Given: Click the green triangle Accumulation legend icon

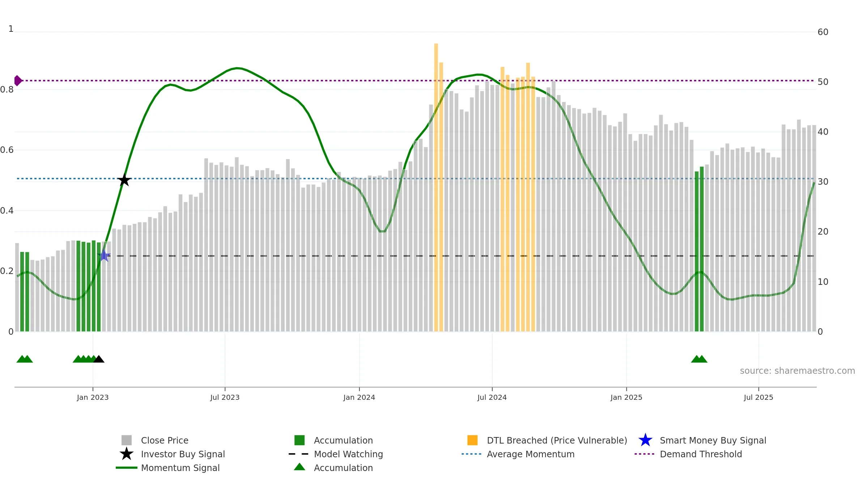Looking at the screenshot, I should 299,467.
